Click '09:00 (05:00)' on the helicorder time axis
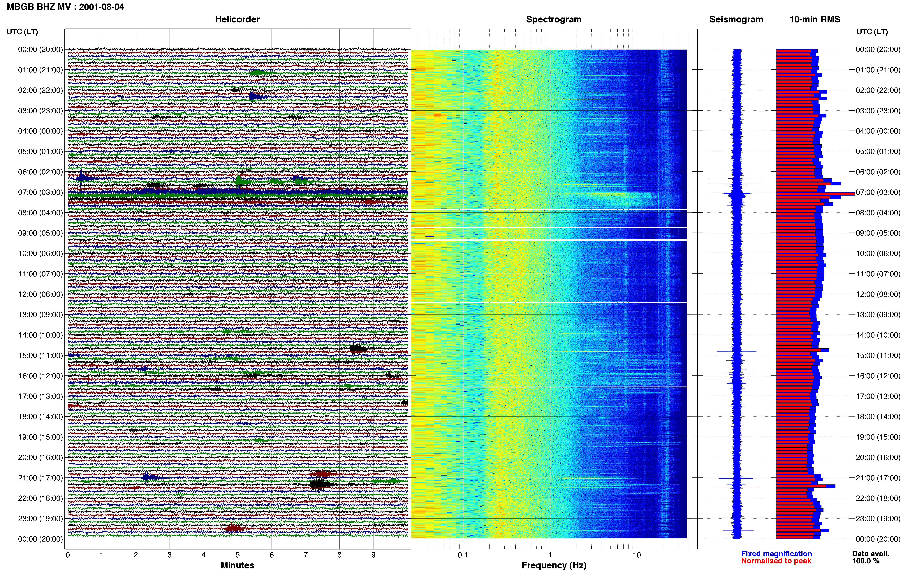 pos(41,233)
